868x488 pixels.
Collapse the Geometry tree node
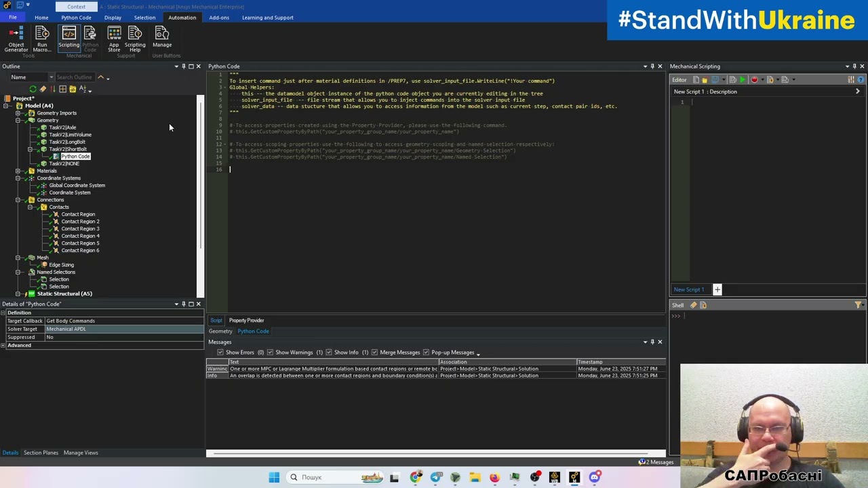click(x=18, y=121)
